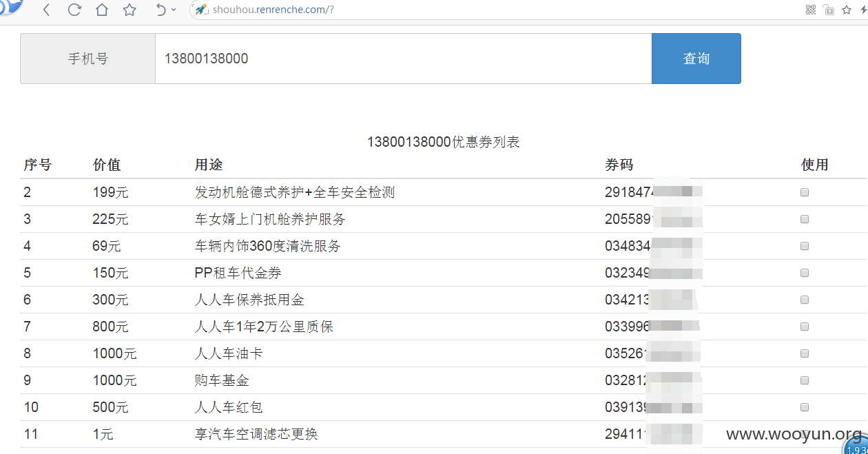Viewport: 868px width, 454px height.
Task: Click the 225元 value cell
Action: click(x=110, y=219)
